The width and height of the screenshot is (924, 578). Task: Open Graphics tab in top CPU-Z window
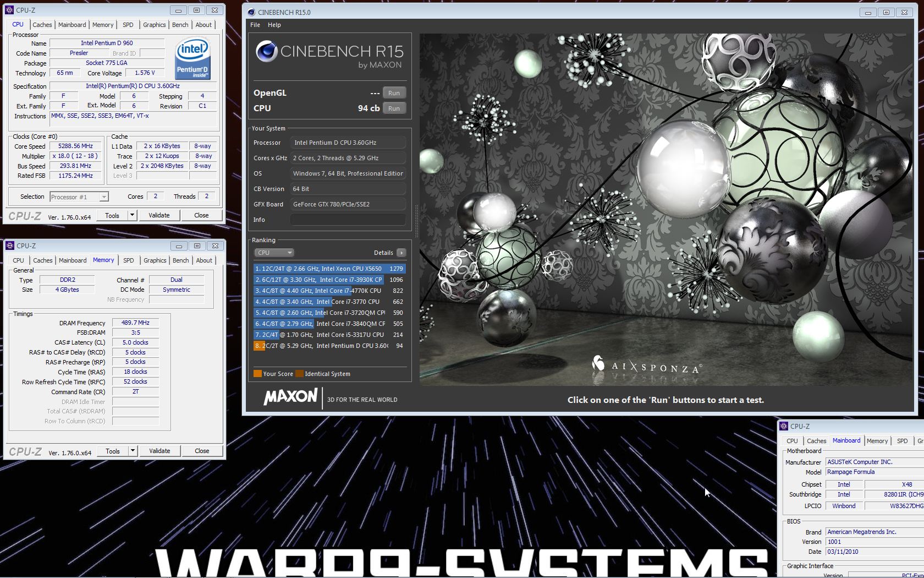(x=155, y=25)
